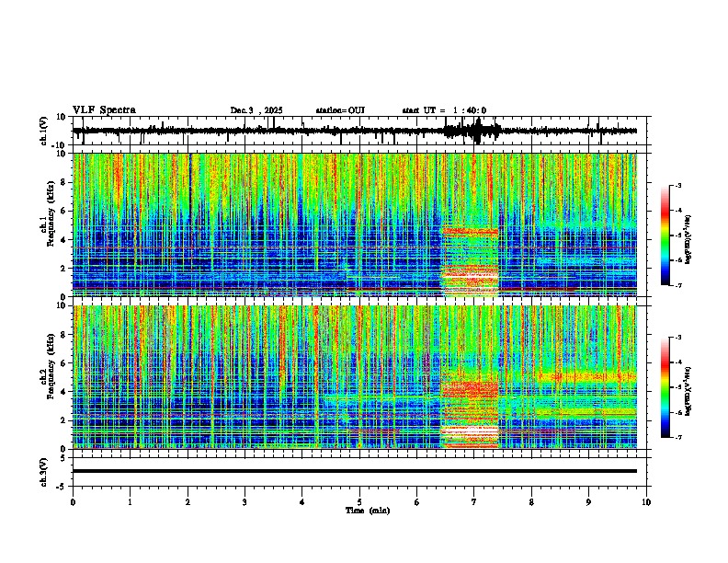Screen dimensions: 728x563
Task: Click the "Time (min)" axis label
Action: pos(368,511)
